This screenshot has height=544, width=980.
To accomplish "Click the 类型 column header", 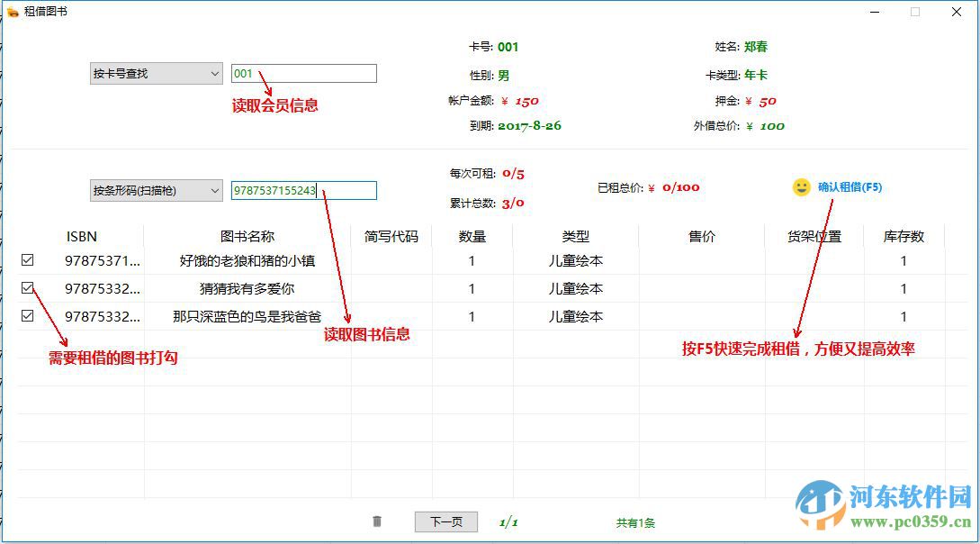I will (x=576, y=236).
